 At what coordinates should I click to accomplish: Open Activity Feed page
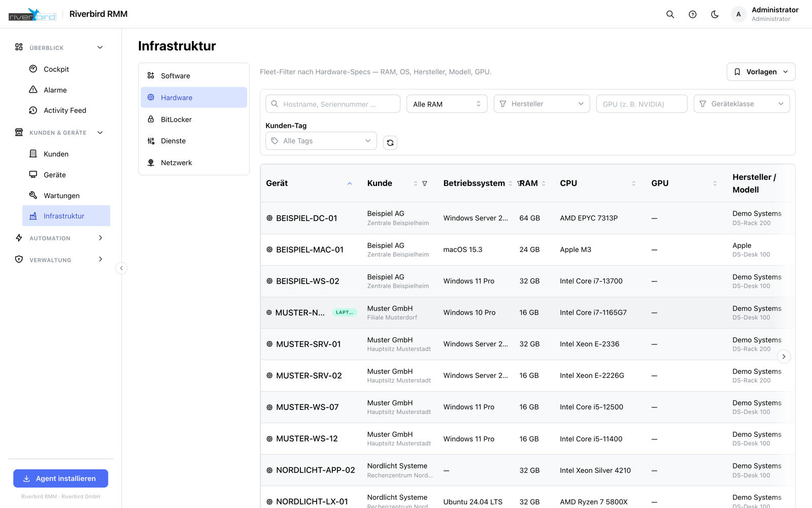pos(66,110)
